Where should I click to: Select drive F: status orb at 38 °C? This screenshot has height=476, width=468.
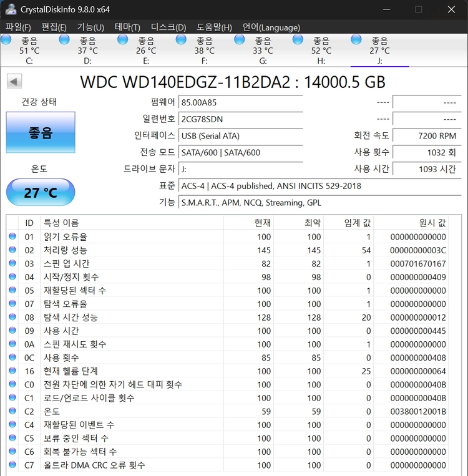click(181, 40)
